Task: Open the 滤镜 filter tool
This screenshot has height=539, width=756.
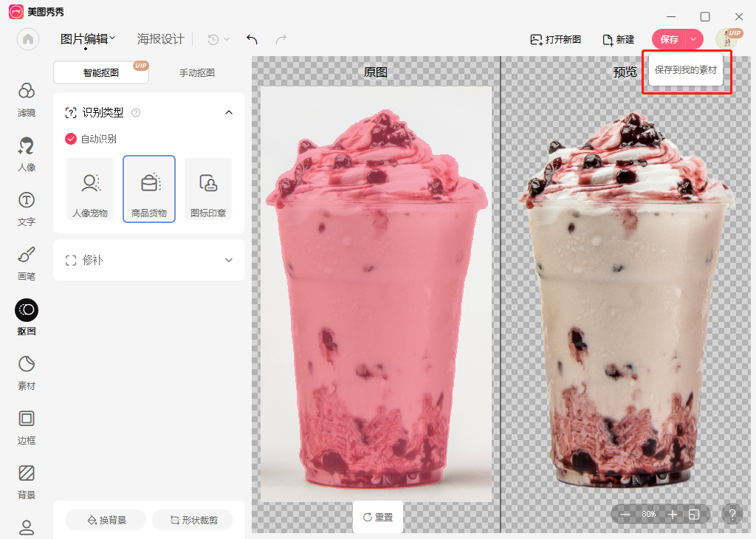Action: pyautogui.click(x=27, y=99)
